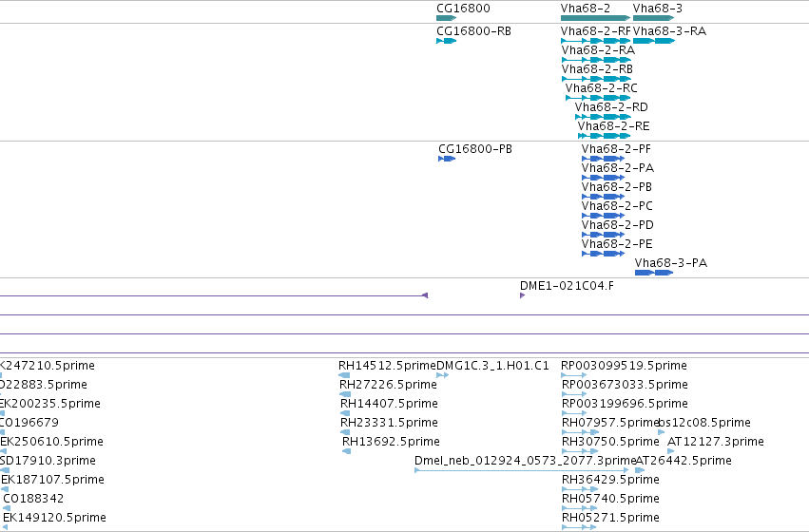The image size is (809, 532).
Task: Select the Vha68-2-RC transcript label
Action: [602, 88]
